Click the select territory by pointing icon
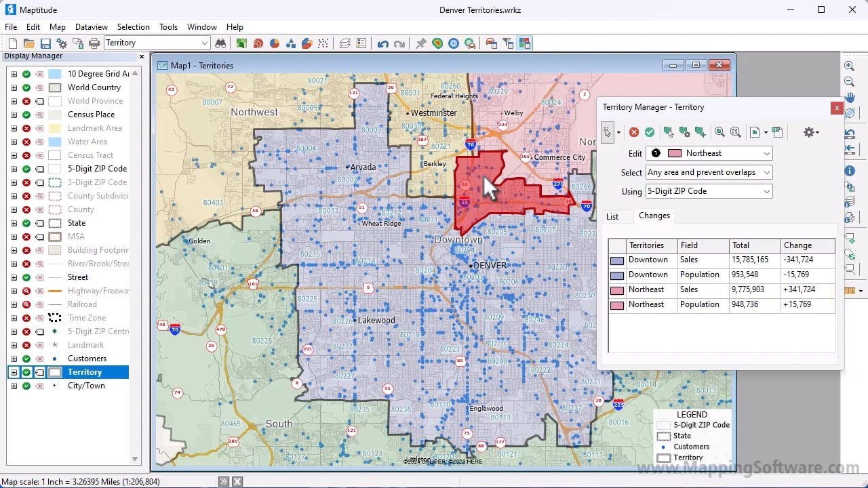 point(669,132)
